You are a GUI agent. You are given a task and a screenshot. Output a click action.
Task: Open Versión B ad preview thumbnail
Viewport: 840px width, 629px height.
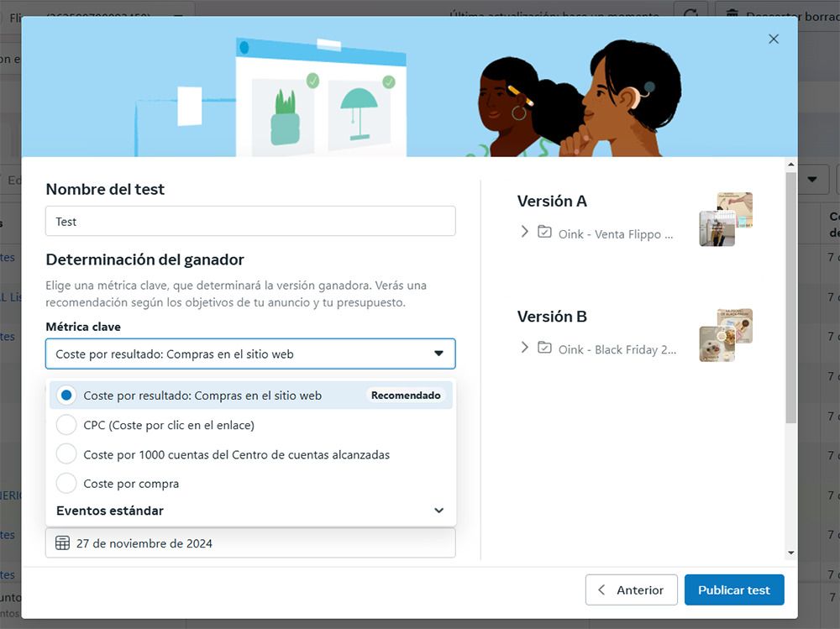(726, 335)
